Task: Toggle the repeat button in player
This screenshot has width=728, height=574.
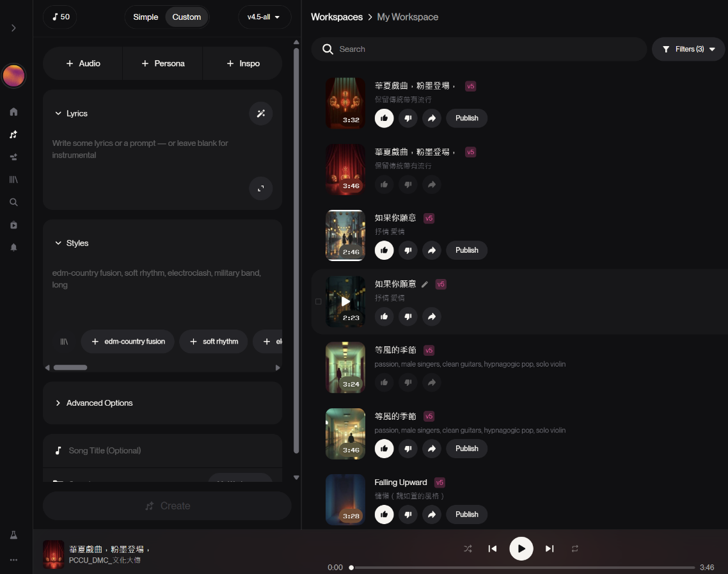Action: click(x=575, y=548)
